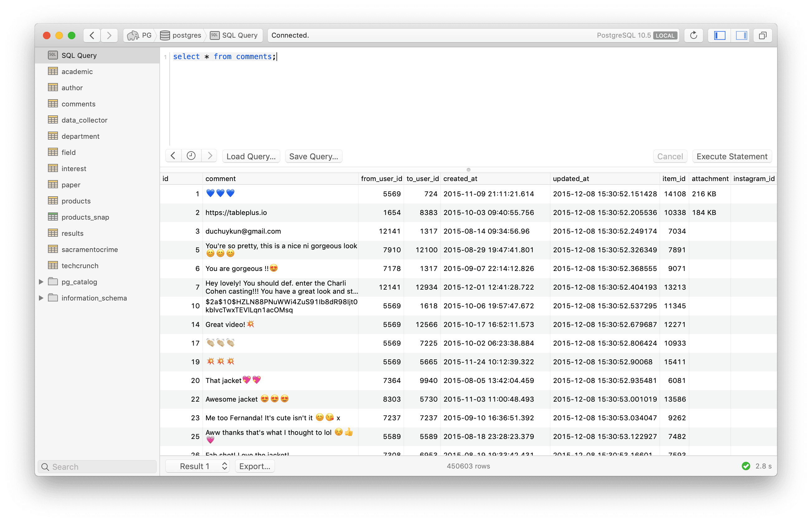Click the Cancel button
Viewport: 812px width, 522px height.
pos(670,156)
